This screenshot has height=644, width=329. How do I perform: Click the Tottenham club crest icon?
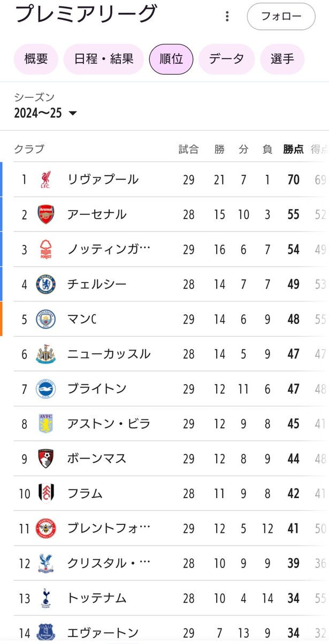(x=45, y=598)
